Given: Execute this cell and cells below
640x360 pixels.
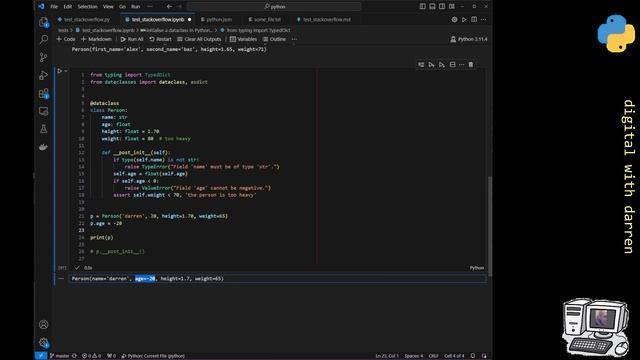Looking at the screenshot, I should click(442, 64).
